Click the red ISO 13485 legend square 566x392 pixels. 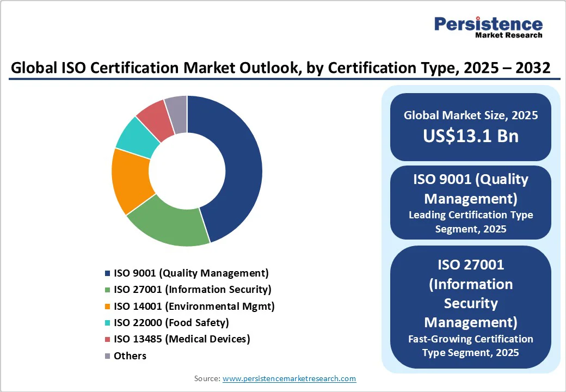click(107, 339)
